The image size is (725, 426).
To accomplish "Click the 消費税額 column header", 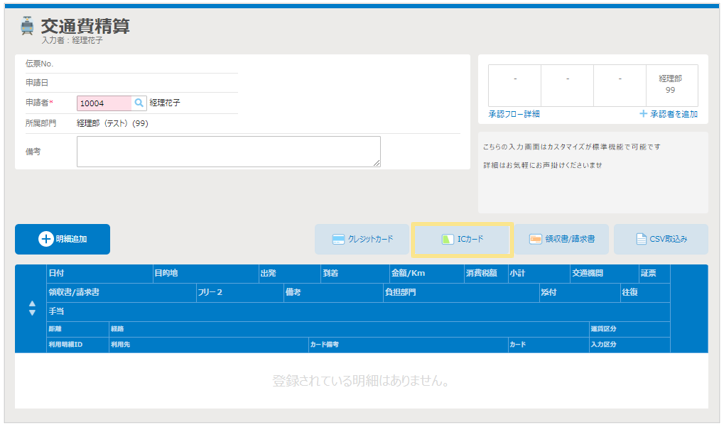I will tap(481, 273).
